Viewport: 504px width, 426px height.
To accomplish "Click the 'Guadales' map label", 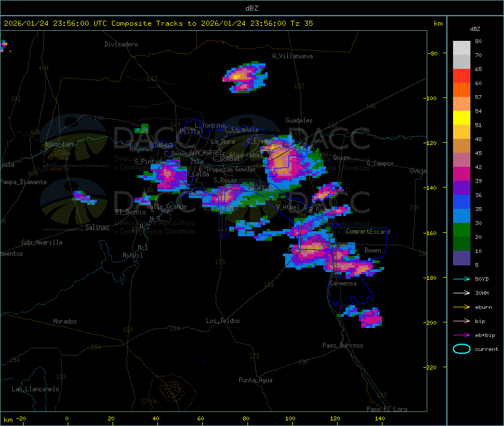I will 299,120.
